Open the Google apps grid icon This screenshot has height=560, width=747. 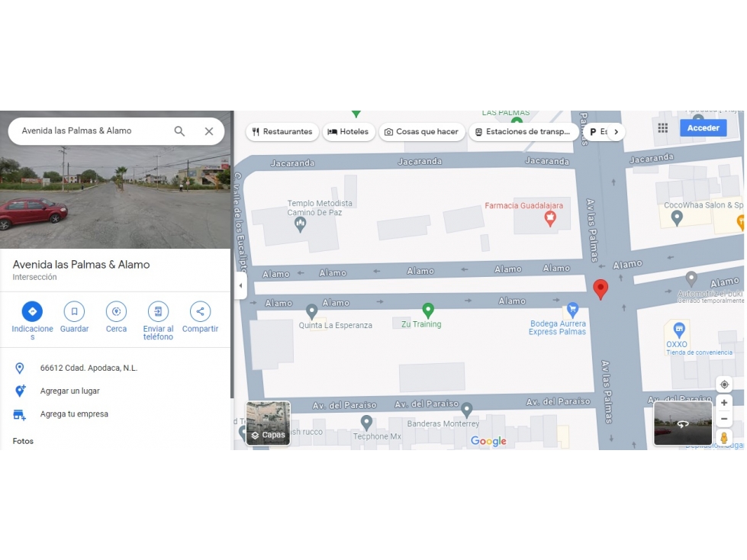(x=662, y=128)
